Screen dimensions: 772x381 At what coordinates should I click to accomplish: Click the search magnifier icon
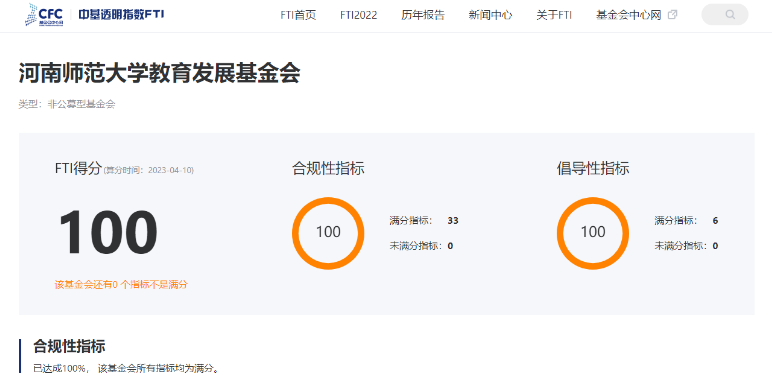click(x=730, y=15)
